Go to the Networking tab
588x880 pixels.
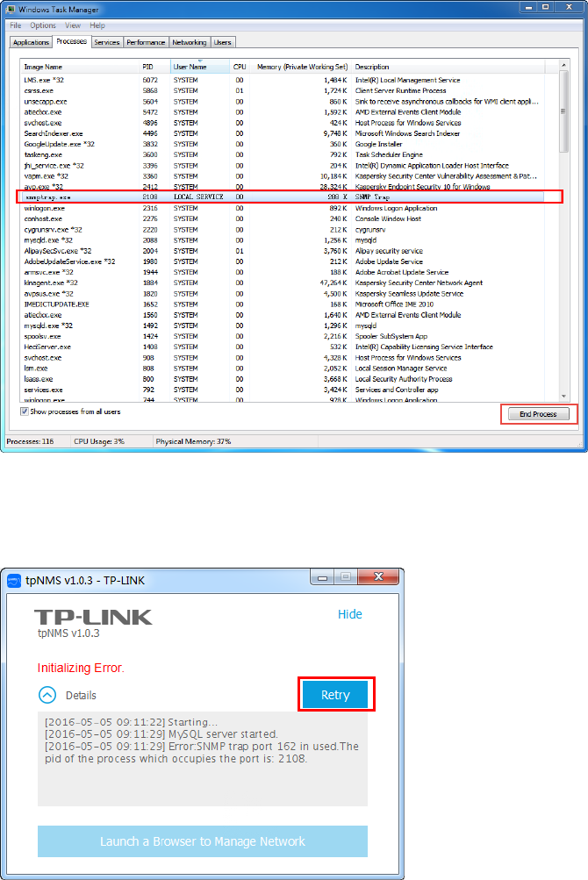click(x=190, y=42)
